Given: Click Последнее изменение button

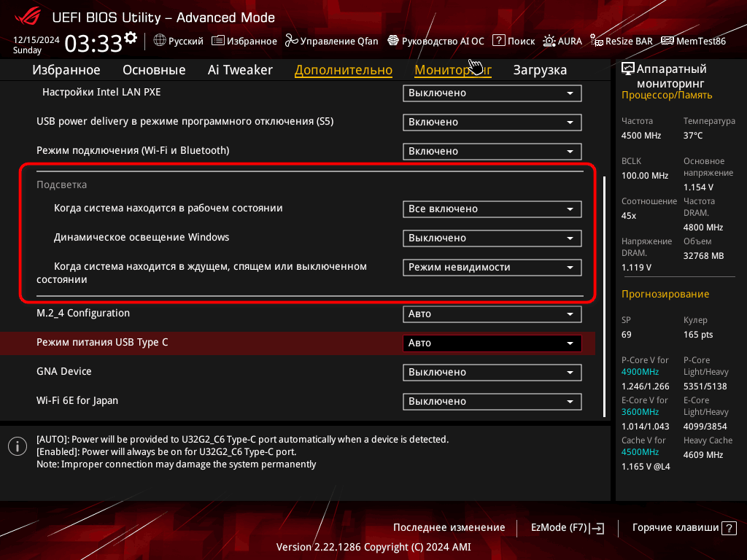Looking at the screenshot, I should click(449, 528).
